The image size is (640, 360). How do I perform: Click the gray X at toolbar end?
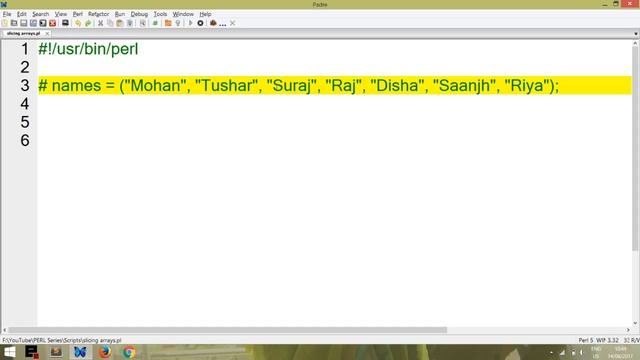(x=233, y=23)
